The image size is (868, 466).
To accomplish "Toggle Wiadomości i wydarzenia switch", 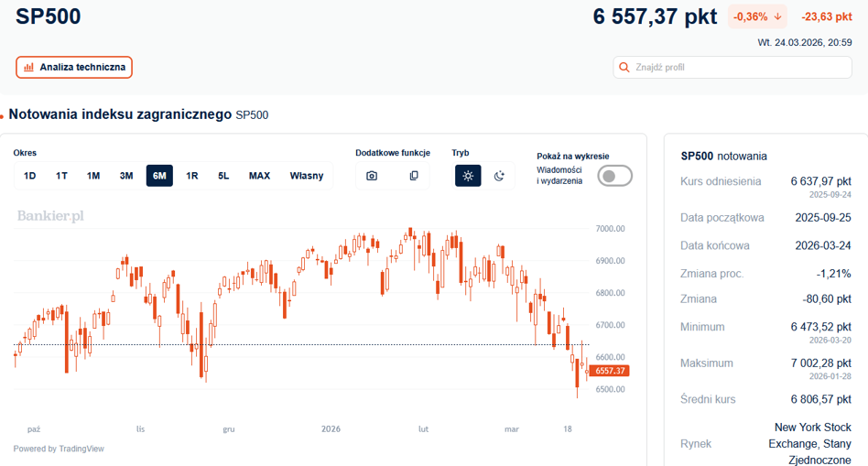I will tap(614, 176).
